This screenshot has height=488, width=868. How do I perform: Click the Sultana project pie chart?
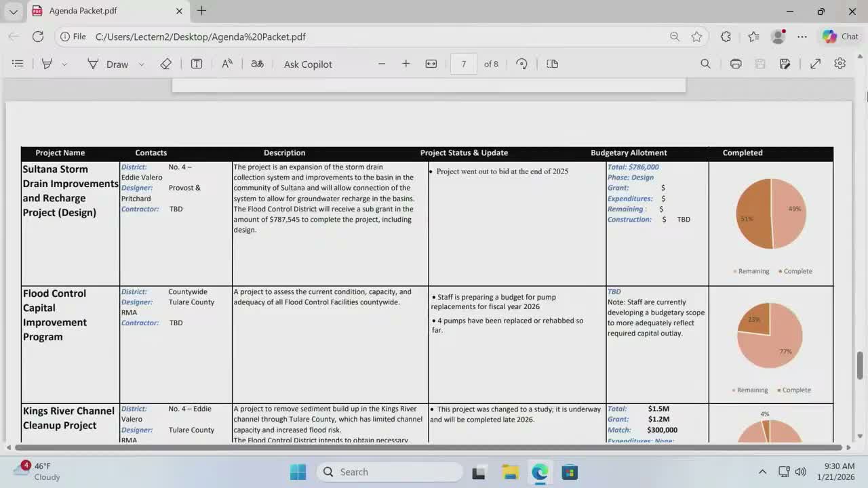pyautogui.click(x=771, y=213)
